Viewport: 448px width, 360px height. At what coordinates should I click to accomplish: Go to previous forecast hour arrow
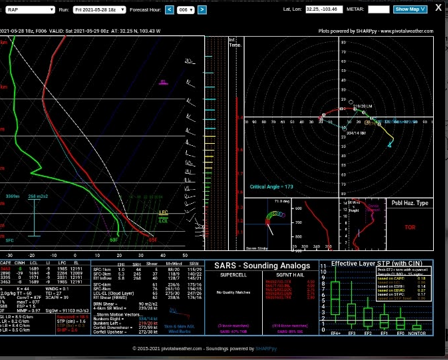(169, 10)
